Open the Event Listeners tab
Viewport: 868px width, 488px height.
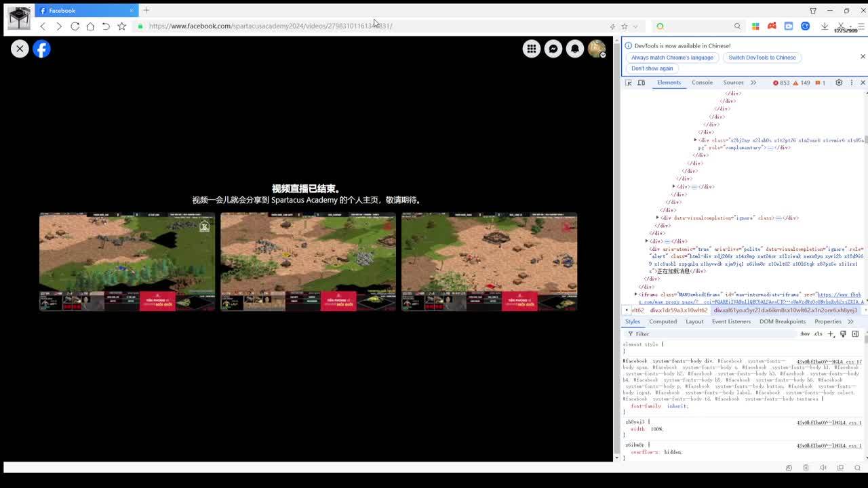click(732, 321)
